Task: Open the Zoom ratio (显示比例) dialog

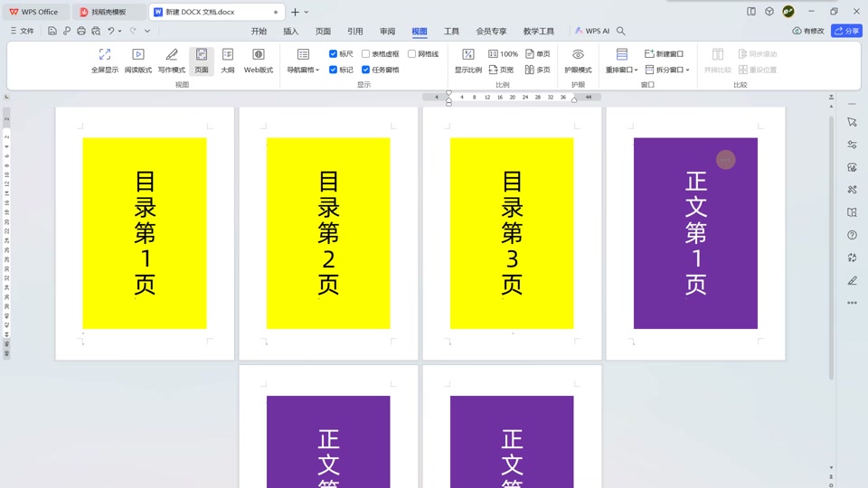Action: click(468, 61)
